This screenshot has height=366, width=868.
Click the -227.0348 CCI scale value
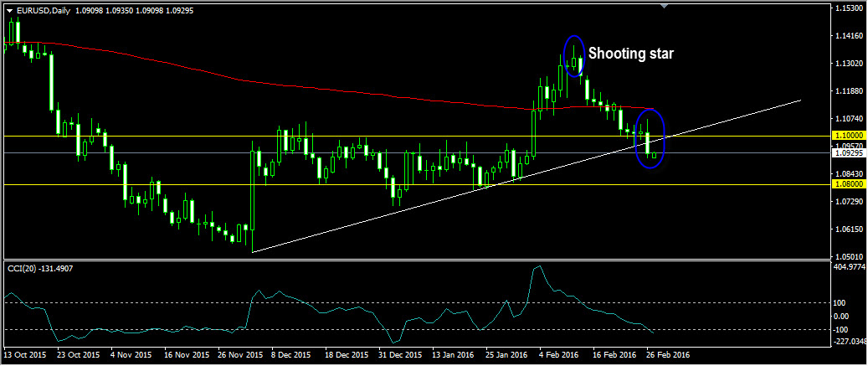[850, 342]
